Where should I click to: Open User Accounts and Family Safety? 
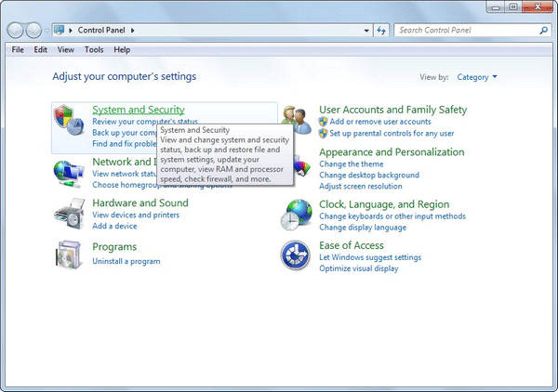pyautogui.click(x=392, y=110)
